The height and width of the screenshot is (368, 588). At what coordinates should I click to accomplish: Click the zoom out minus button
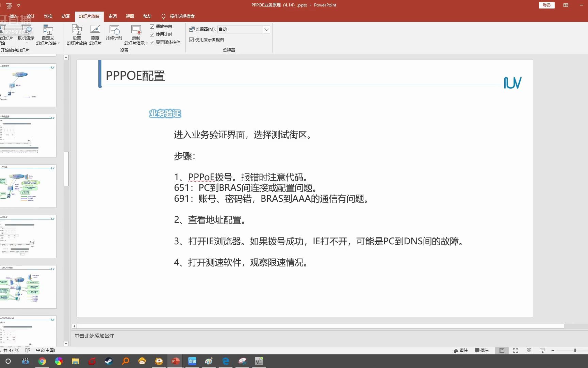pyautogui.click(x=553, y=350)
